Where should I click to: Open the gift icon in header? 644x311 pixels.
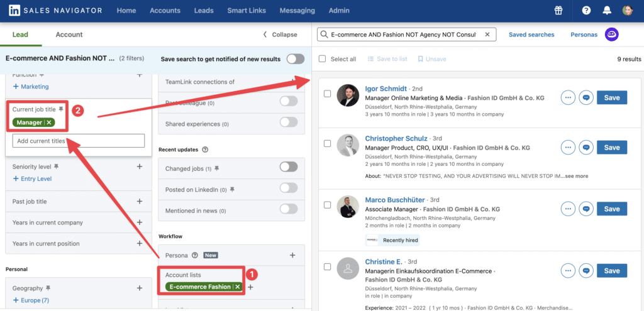click(x=558, y=11)
